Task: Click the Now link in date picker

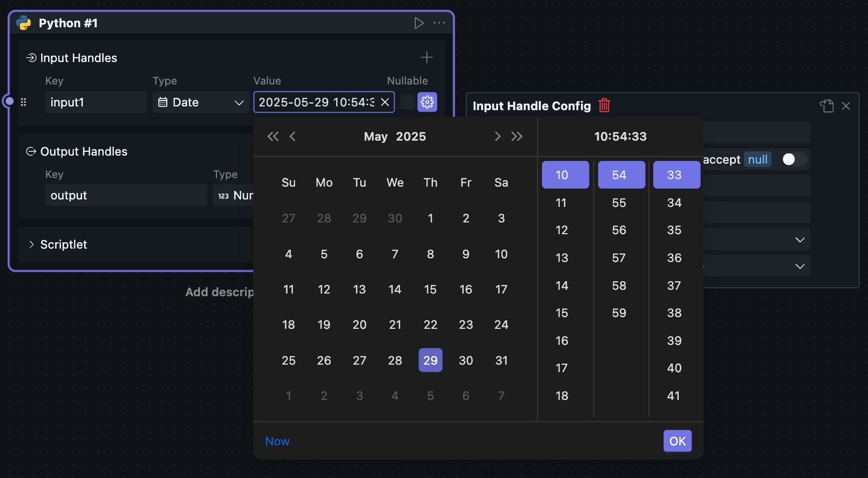Action: [x=277, y=441]
